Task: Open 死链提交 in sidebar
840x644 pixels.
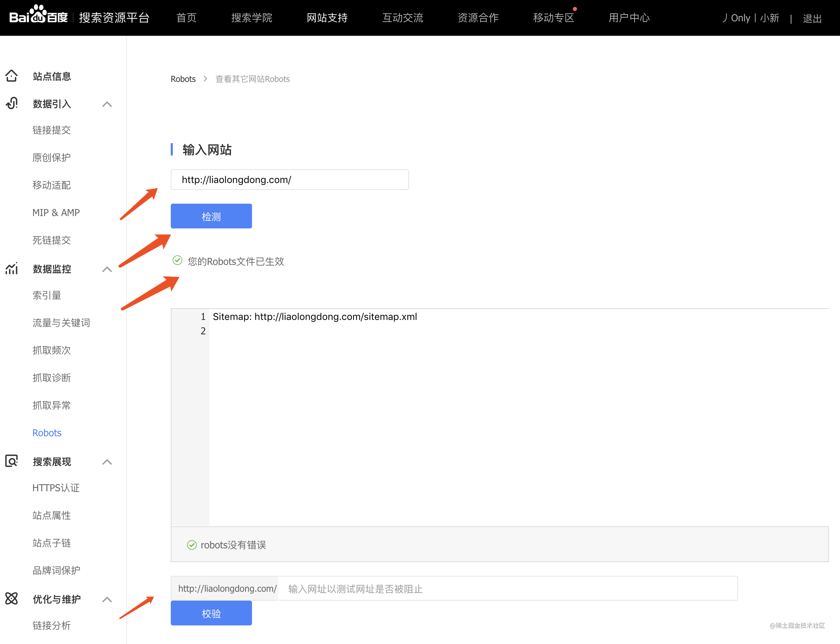Action: (52, 240)
